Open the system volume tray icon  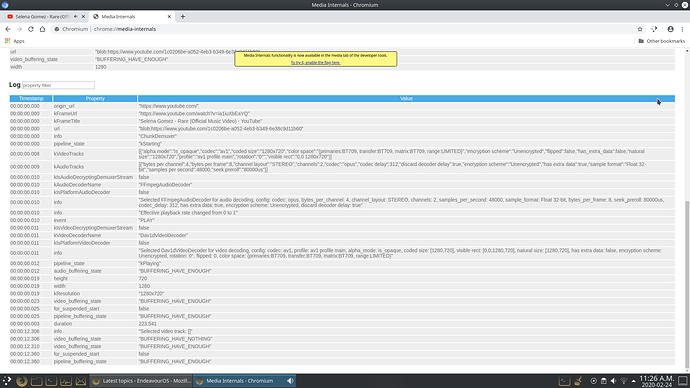coord(613,381)
